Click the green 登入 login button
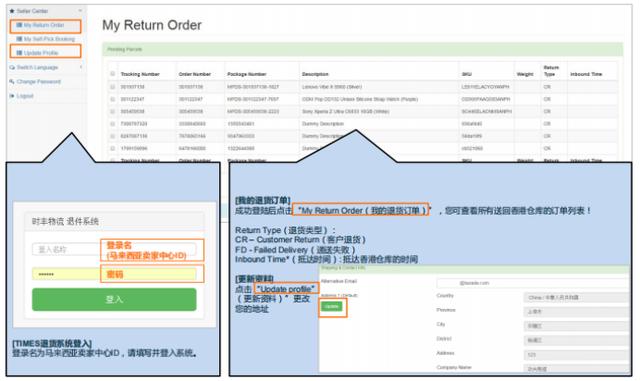Image resolution: width=640 pixels, height=381 pixels. 114,299
